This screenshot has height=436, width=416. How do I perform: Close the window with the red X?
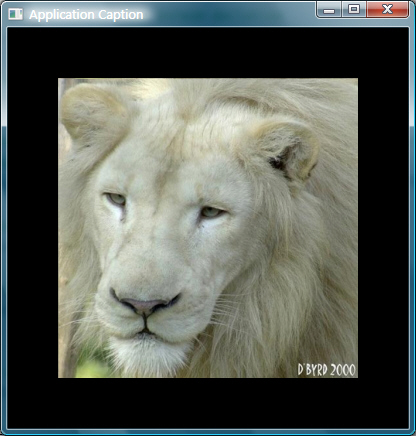tap(387, 9)
